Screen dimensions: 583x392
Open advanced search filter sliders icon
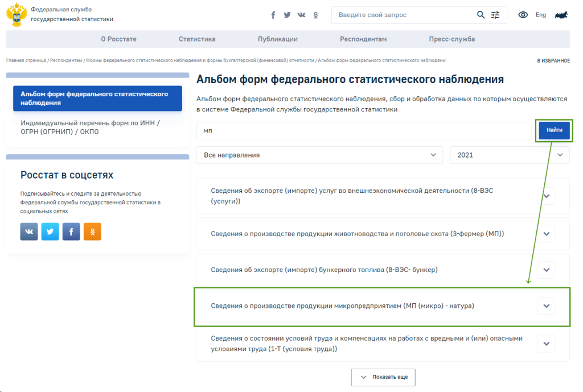[495, 15]
